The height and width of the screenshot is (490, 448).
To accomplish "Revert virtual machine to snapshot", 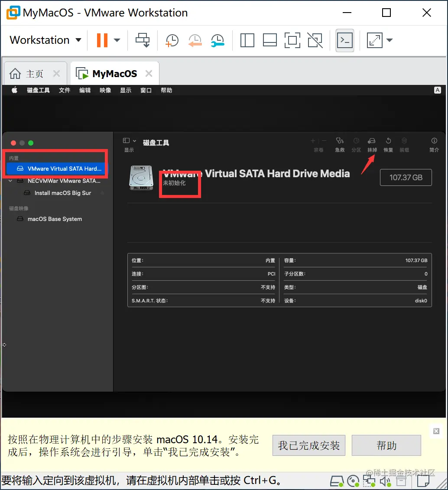I will click(x=195, y=40).
